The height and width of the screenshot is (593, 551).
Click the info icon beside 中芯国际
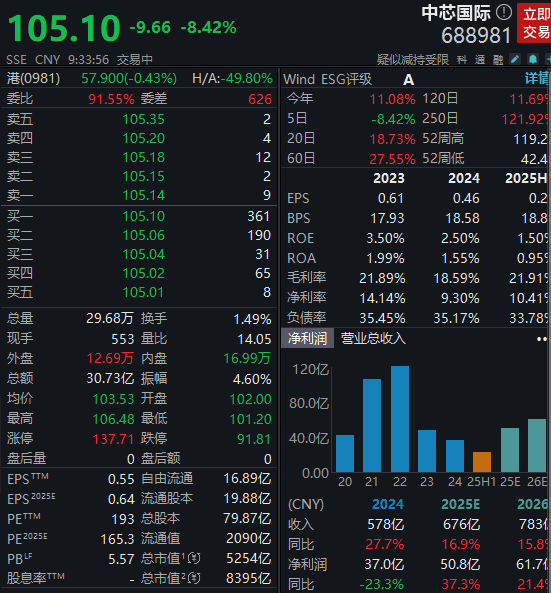tap(504, 12)
